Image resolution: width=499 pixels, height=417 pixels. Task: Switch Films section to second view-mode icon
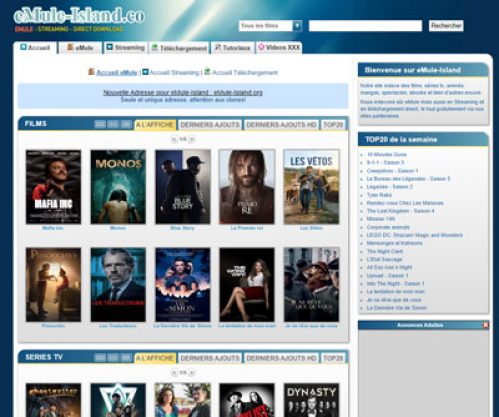113,124
